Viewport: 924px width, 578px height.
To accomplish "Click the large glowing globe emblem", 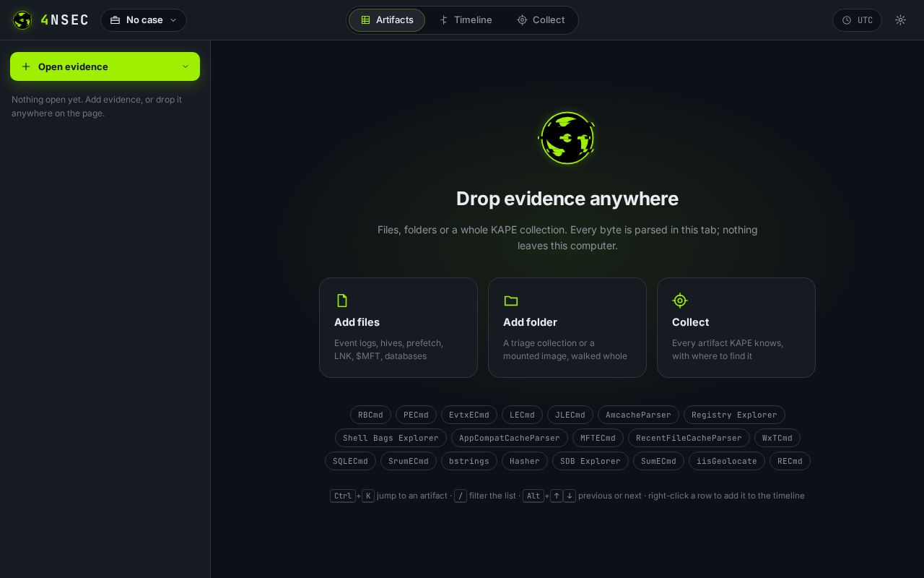I will [567, 137].
